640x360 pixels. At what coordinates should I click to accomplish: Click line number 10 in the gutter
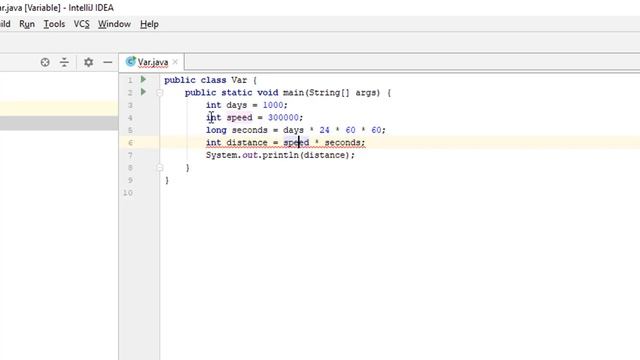(128, 193)
